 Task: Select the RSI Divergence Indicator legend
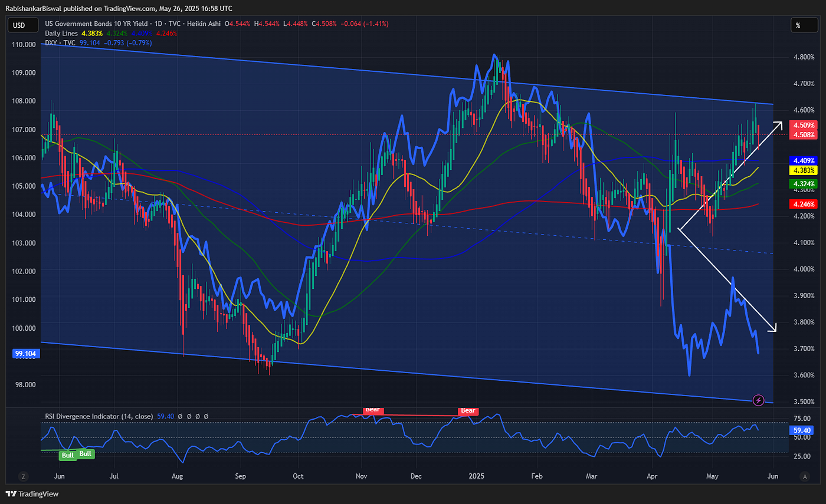click(100, 416)
